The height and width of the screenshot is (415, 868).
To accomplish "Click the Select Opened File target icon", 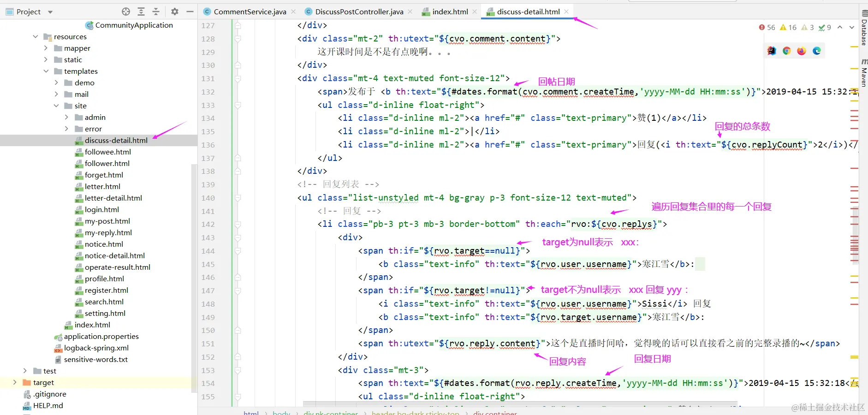I will (x=126, y=12).
